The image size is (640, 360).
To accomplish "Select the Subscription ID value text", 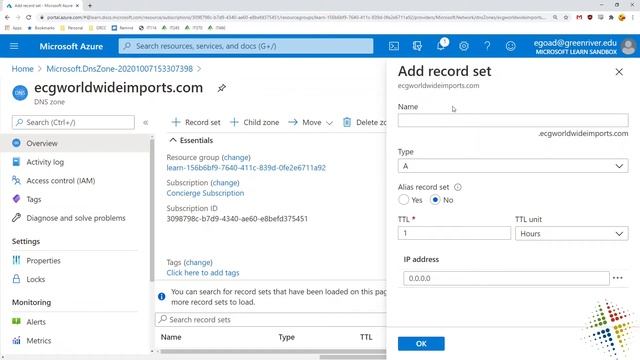I will coord(237,219).
